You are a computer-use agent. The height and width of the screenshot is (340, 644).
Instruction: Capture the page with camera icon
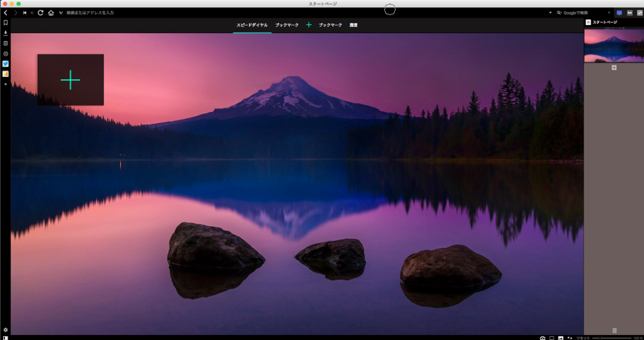[x=543, y=338]
